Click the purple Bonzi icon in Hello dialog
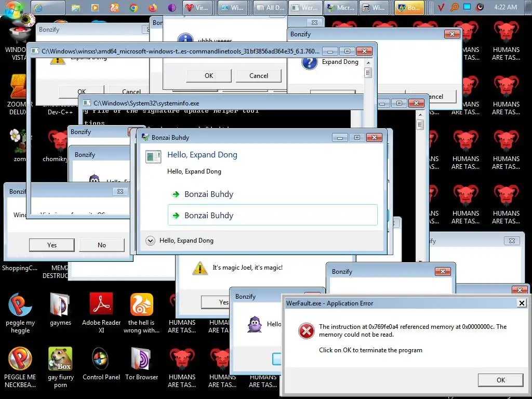This screenshot has height=399, width=532. (255, 324)
